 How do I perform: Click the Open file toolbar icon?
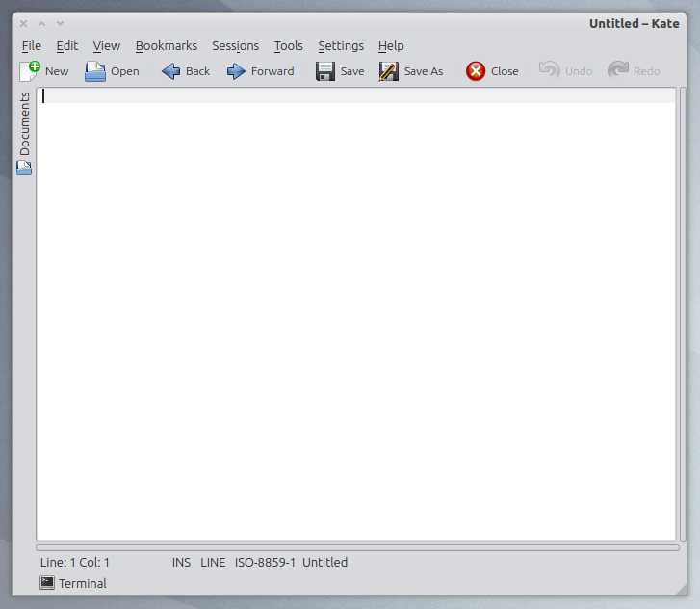coord(95,71)
